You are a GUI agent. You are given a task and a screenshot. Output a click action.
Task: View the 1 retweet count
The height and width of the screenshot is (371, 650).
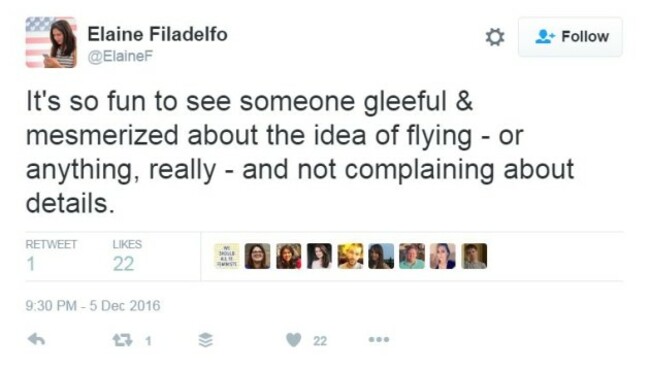51,256
